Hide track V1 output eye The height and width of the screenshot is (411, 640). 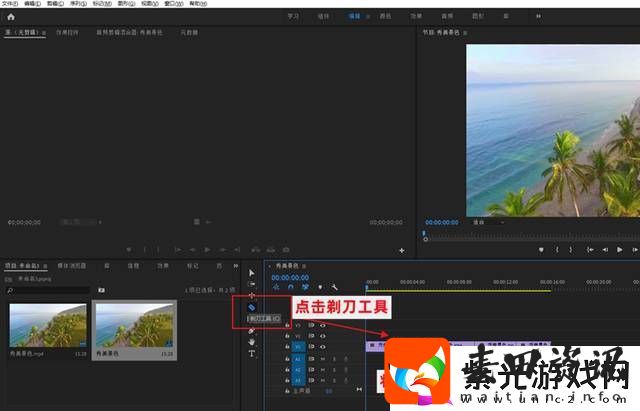tap(323, 347)
